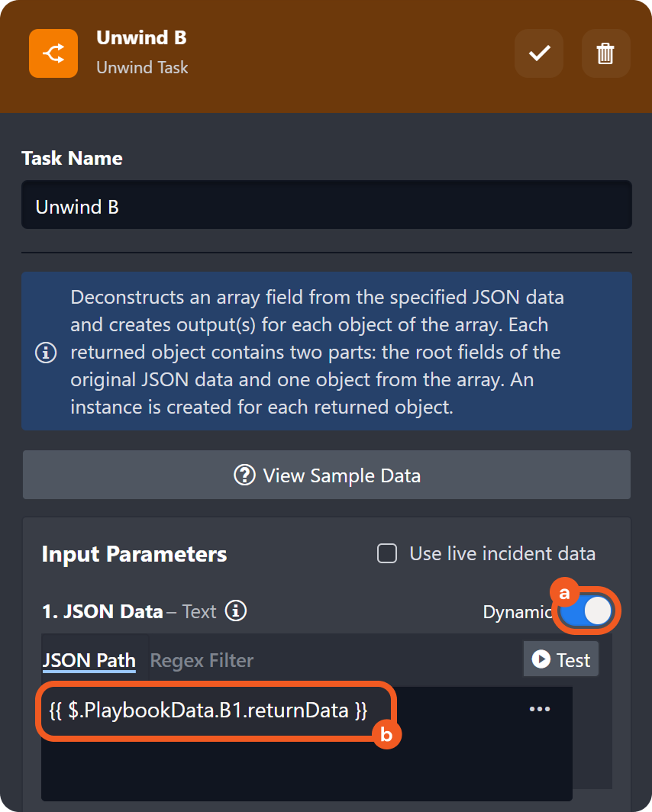
Task: Open the three-dot options menu in the editor
Action: click(540, 709)
